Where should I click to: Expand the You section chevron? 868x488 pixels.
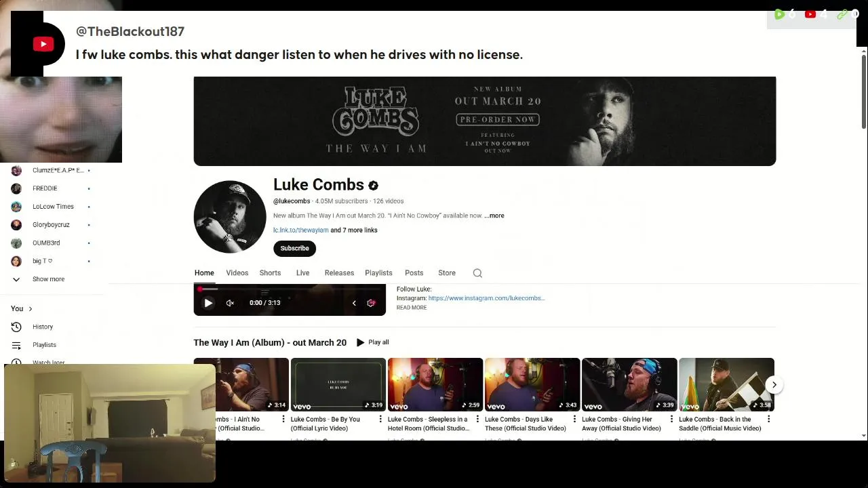[30, 309]
